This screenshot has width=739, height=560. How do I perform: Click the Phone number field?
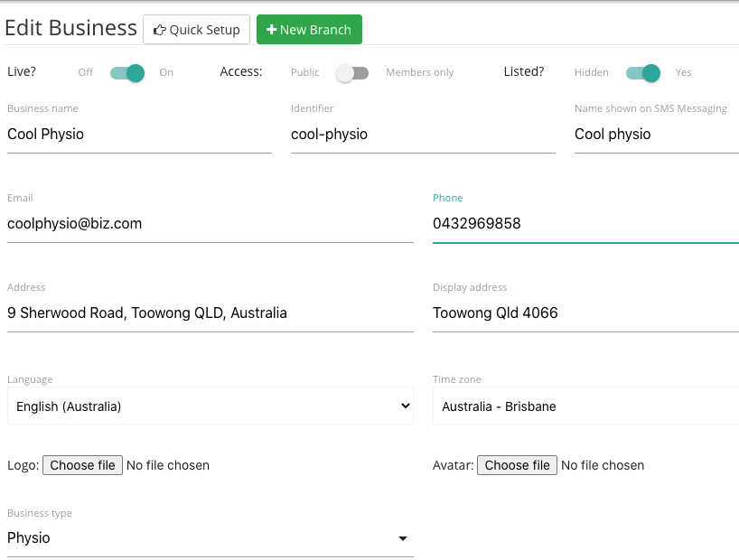pyautogui.click(x=585, y=223)
